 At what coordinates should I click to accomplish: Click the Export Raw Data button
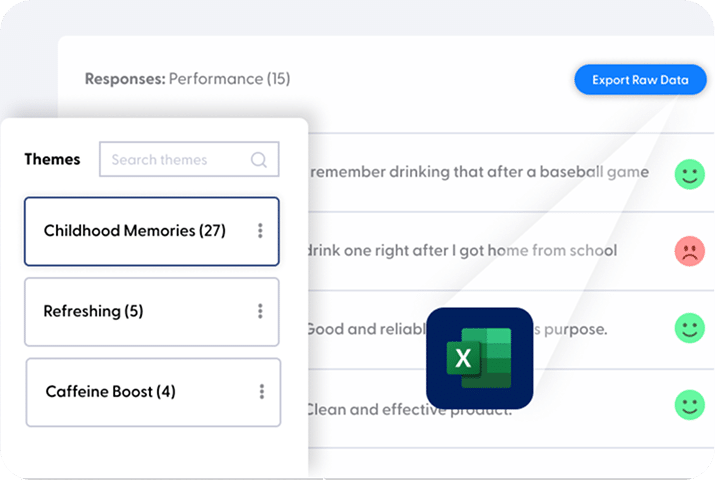(x=640, y=80)
